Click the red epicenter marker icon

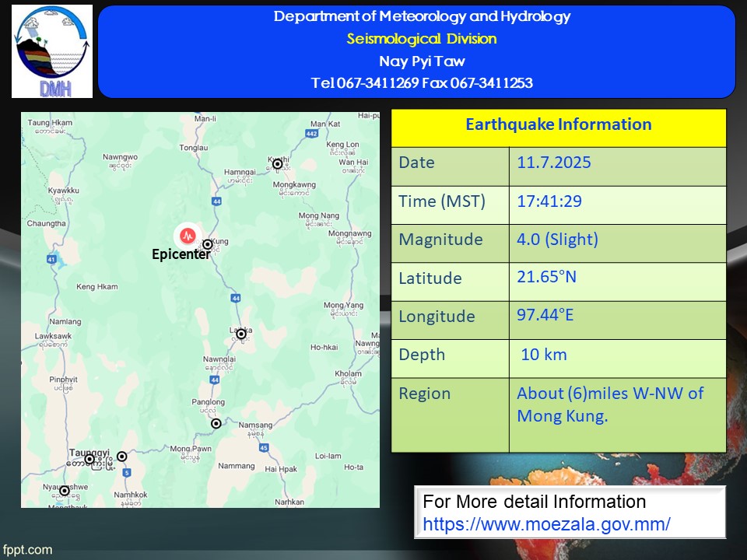[188, 235]
